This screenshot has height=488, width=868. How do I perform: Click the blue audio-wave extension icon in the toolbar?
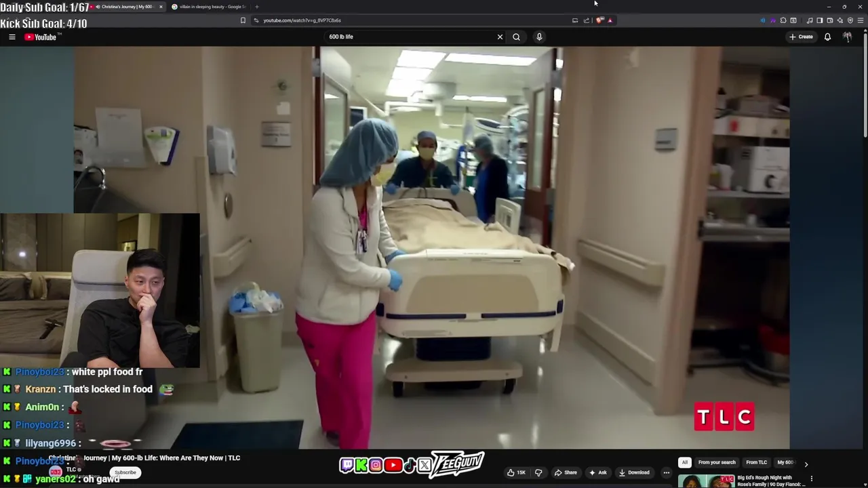(x=763, y=20)
